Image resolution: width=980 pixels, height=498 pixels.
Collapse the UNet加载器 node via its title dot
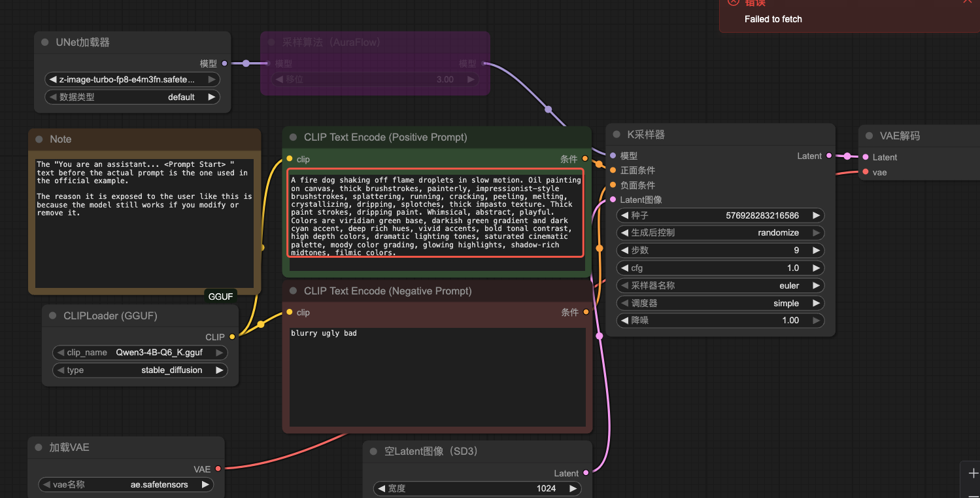(x=45, y=43)
